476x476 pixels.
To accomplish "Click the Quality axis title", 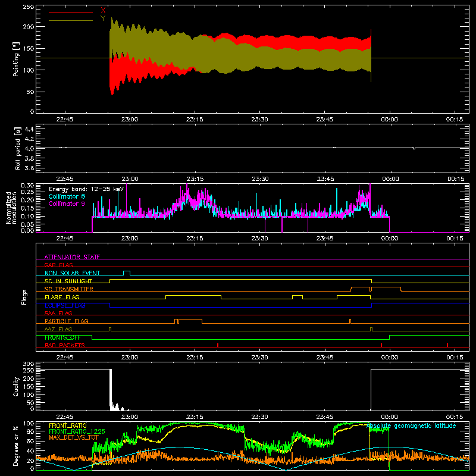I will click(x=16, y=386).
